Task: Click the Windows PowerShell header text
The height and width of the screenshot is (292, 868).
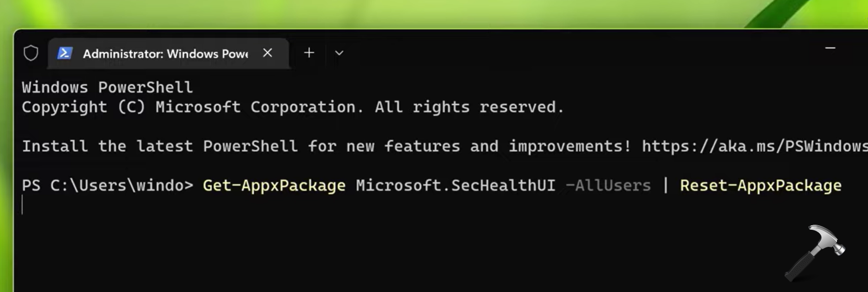Action: coord(107,87)
